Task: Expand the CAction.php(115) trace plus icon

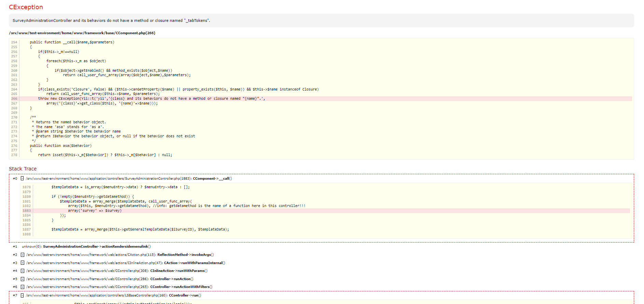Action: coord(23,255)
